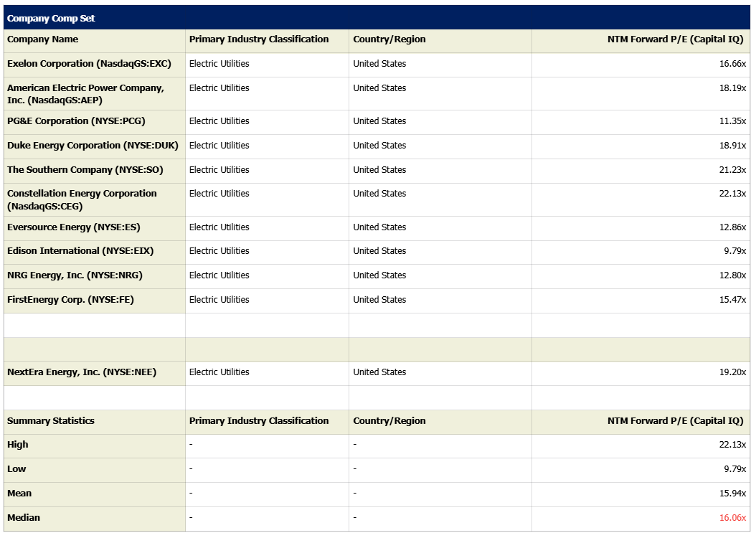Click Eversource's 12.86x P/E value
The width and height of the screenshot is (756, 538).
[732, 227]
